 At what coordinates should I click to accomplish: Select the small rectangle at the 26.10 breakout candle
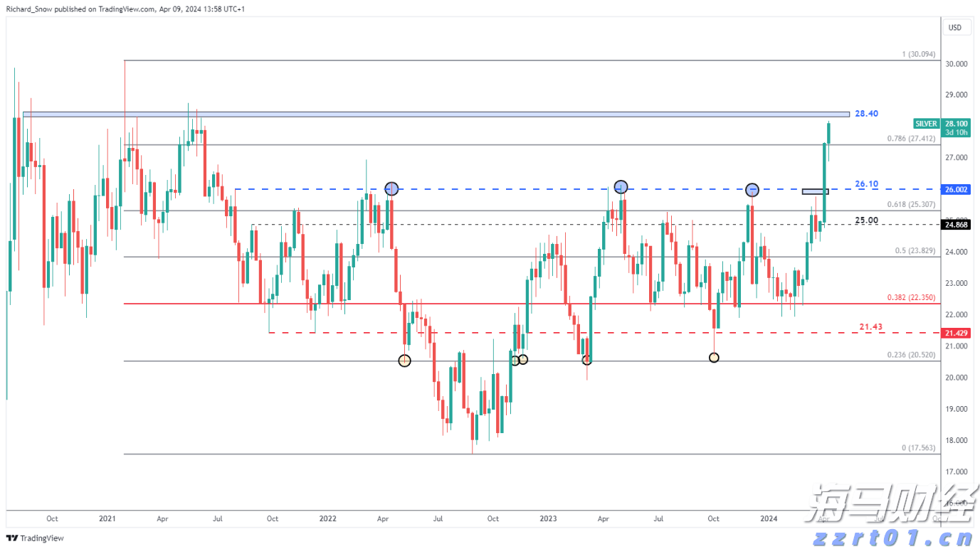coord(815,191)
